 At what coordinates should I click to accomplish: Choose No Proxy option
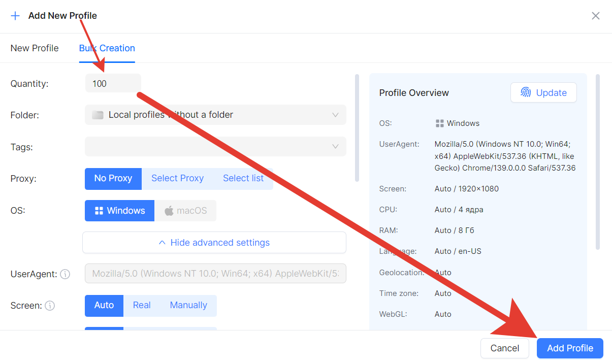[113, 178]
